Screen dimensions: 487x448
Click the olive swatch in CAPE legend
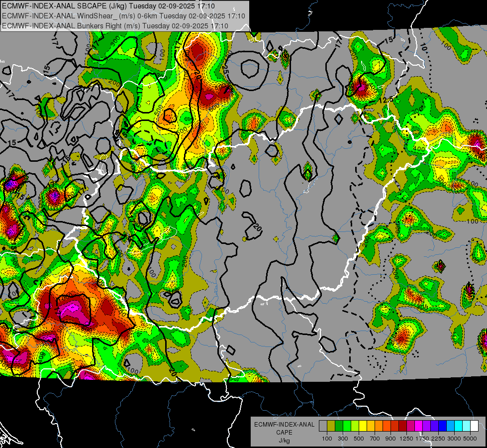point(331,426)
